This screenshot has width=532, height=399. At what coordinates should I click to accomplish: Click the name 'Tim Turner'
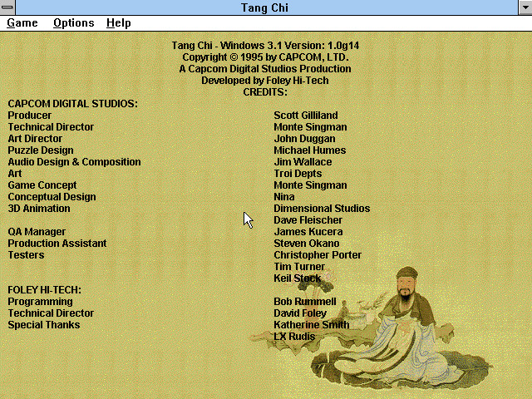click(299, 267)
